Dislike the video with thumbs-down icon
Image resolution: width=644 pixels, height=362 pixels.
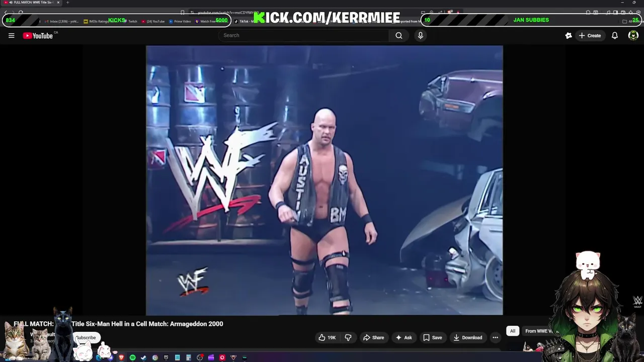click(x=348, y=337)
